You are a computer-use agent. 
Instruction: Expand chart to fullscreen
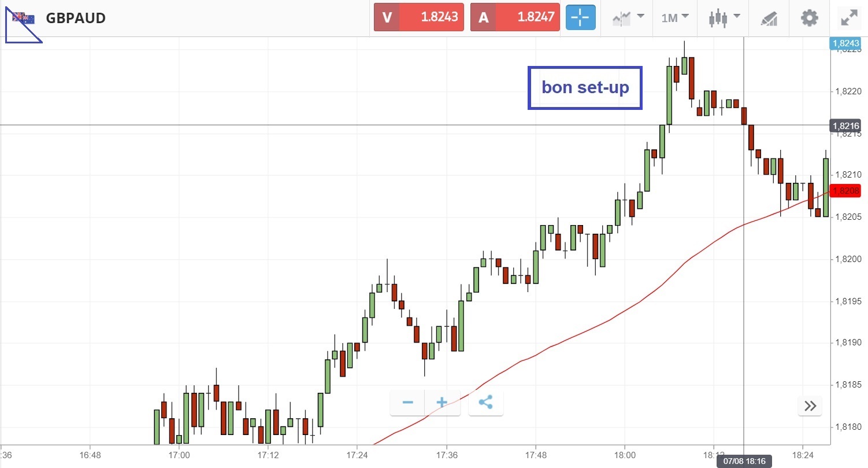click(x=848, y=18)
